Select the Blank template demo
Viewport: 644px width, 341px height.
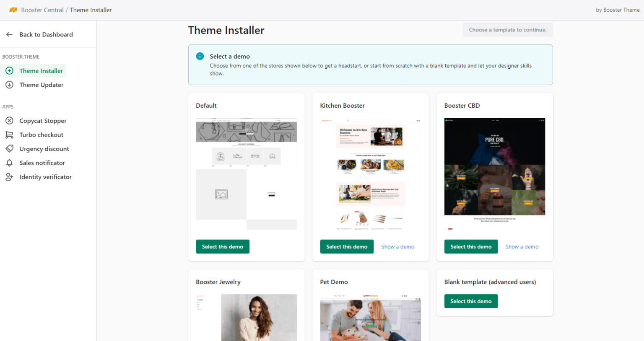(470, 301)
